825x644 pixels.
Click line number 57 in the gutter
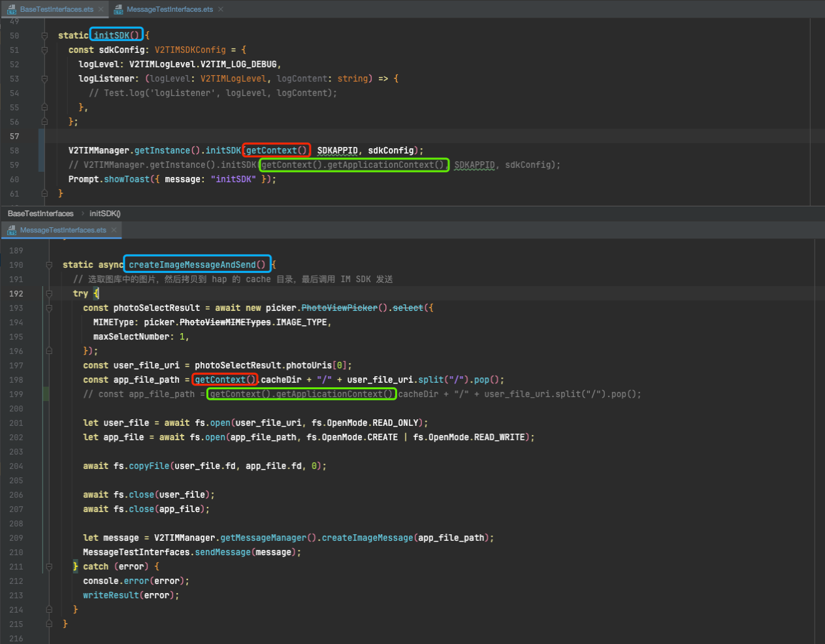coord(14,136)
